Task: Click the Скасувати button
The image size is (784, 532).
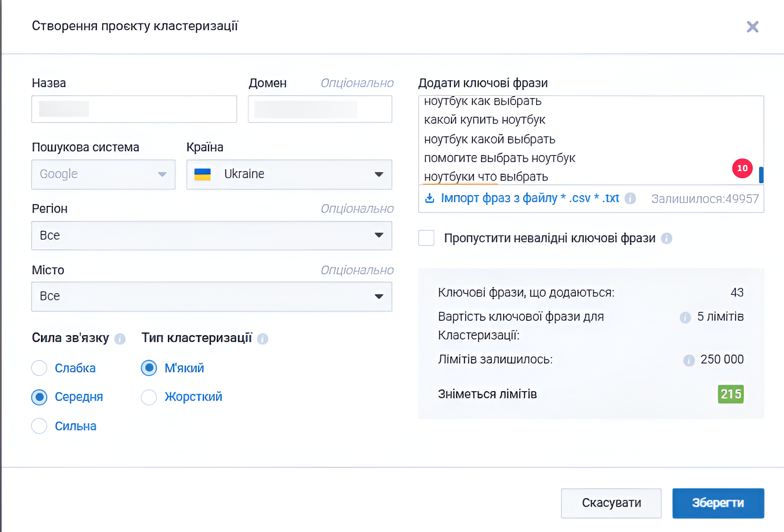Action: 611,503
